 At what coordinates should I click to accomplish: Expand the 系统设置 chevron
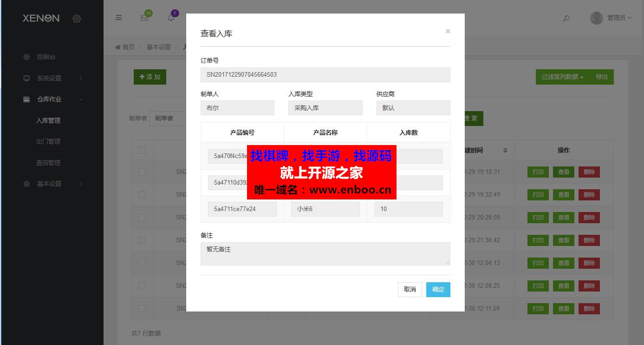point(81,78)
